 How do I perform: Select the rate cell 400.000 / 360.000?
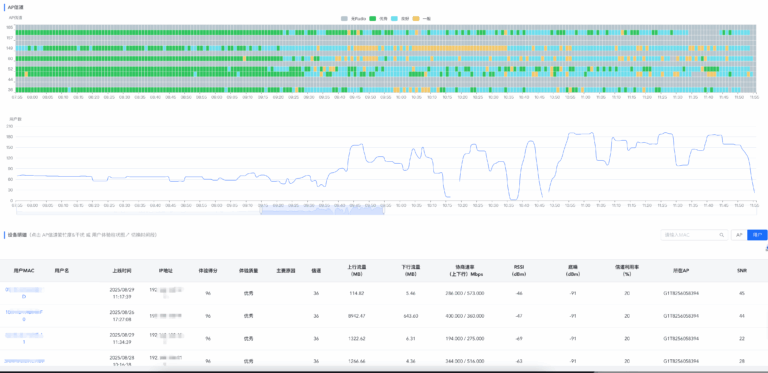click(466, 316)
